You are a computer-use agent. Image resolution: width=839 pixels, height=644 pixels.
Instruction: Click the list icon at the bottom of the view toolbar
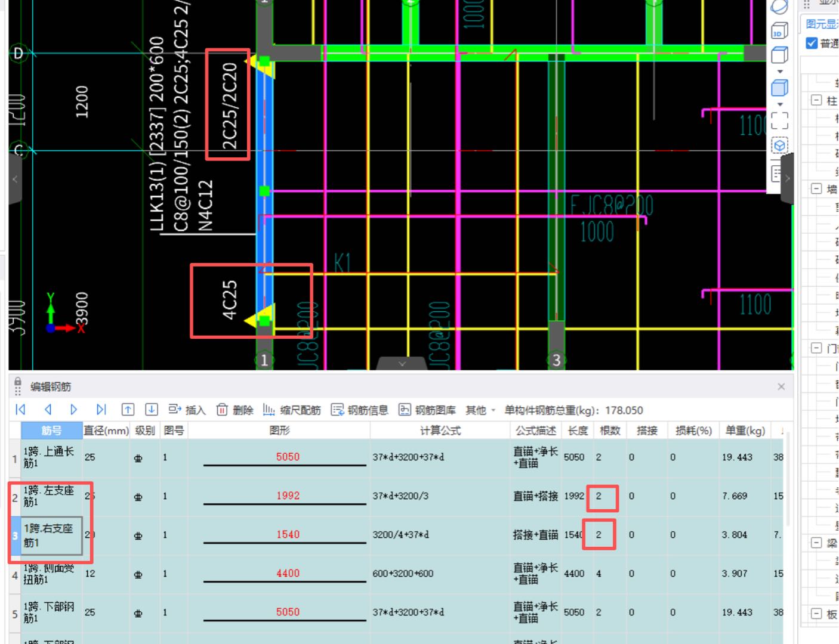[776, 173]
